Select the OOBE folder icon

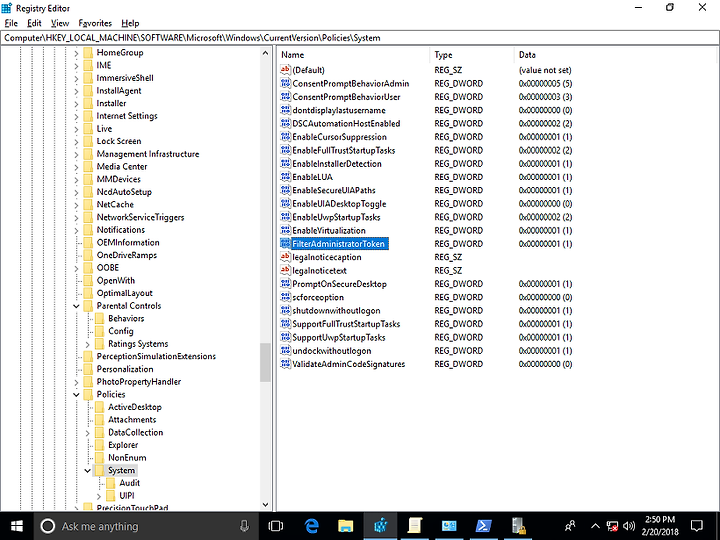pos(88,268)
